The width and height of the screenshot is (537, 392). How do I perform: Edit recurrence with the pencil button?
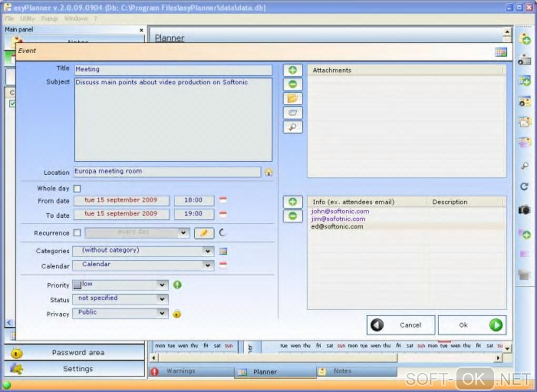pos(204,233)
